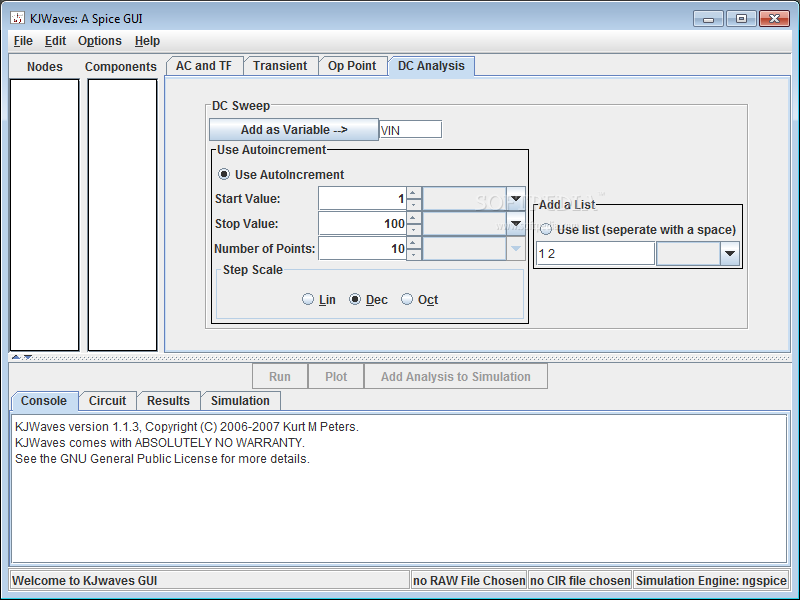Image resolution: width=800 pixels, height=600 pixels.
Task: Switch to the AC and TF tab
Action: point(204,66)
